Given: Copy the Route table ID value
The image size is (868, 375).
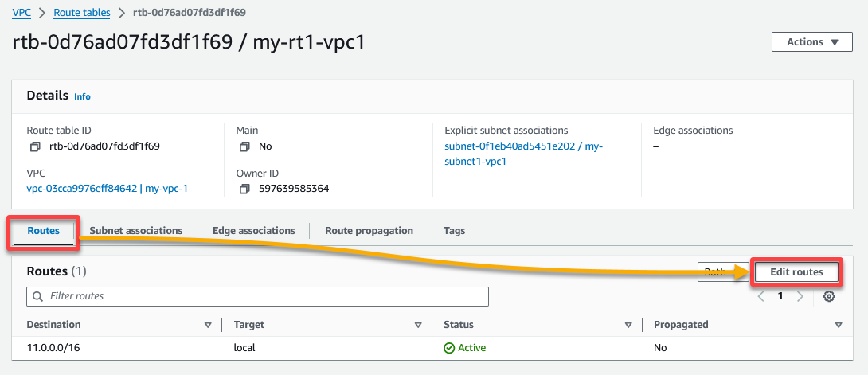Looking at the screenshot, I should [35, 147].
